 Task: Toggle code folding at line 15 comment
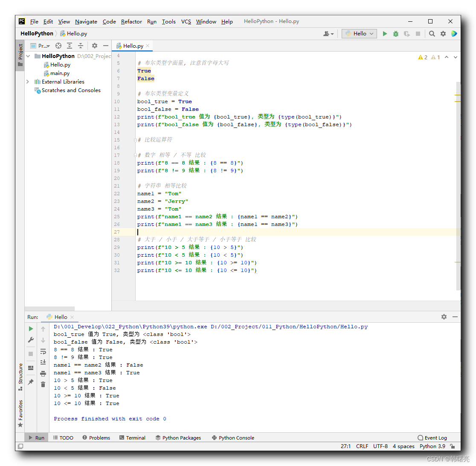coord(135,140)
